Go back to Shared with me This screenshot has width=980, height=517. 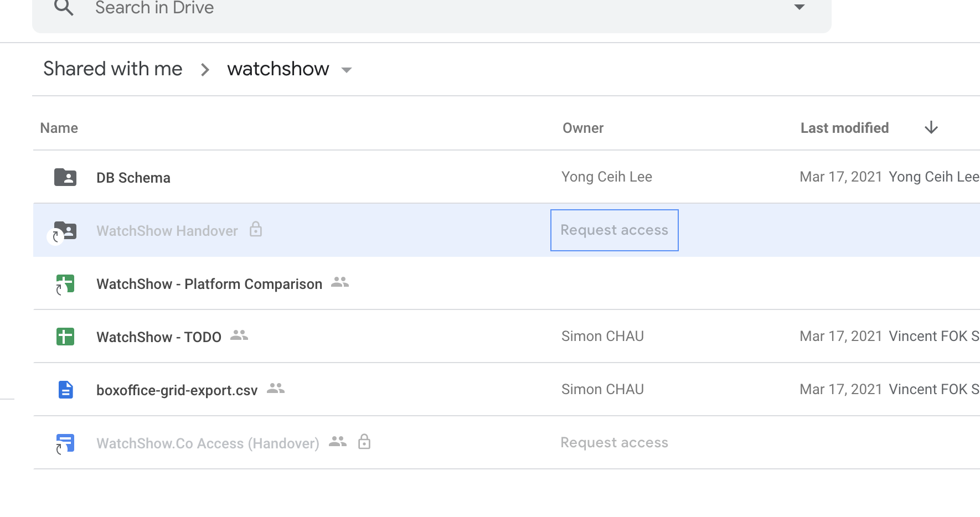112,69
